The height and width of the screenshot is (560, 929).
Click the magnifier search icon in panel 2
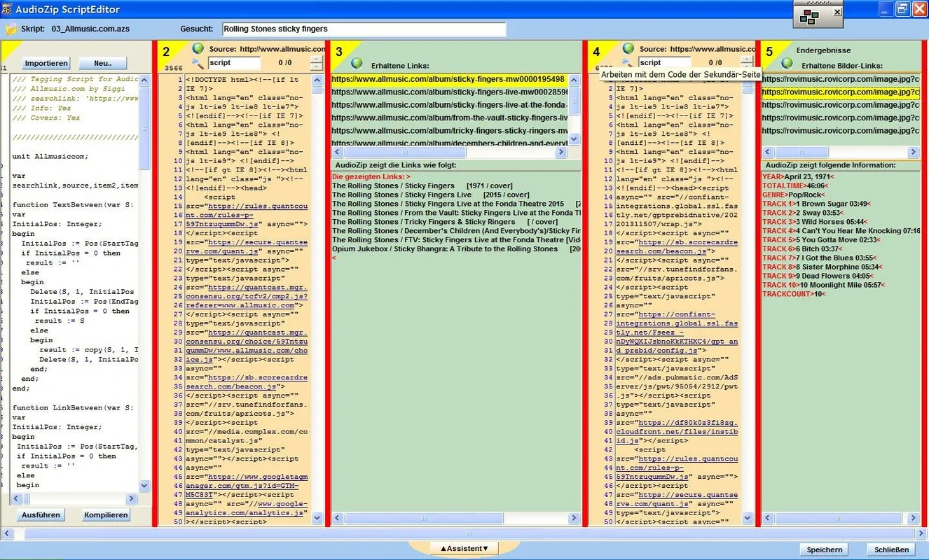pyautogui.click(x=198, y=63)
